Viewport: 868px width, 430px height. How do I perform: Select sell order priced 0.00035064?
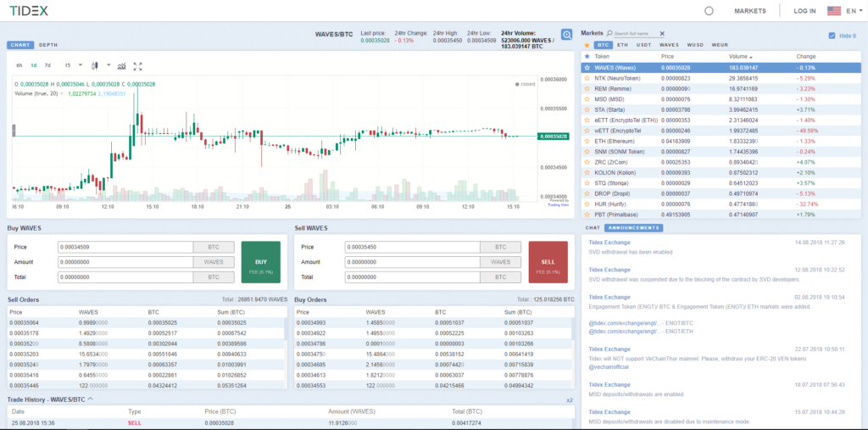click(x=146, y=322)
